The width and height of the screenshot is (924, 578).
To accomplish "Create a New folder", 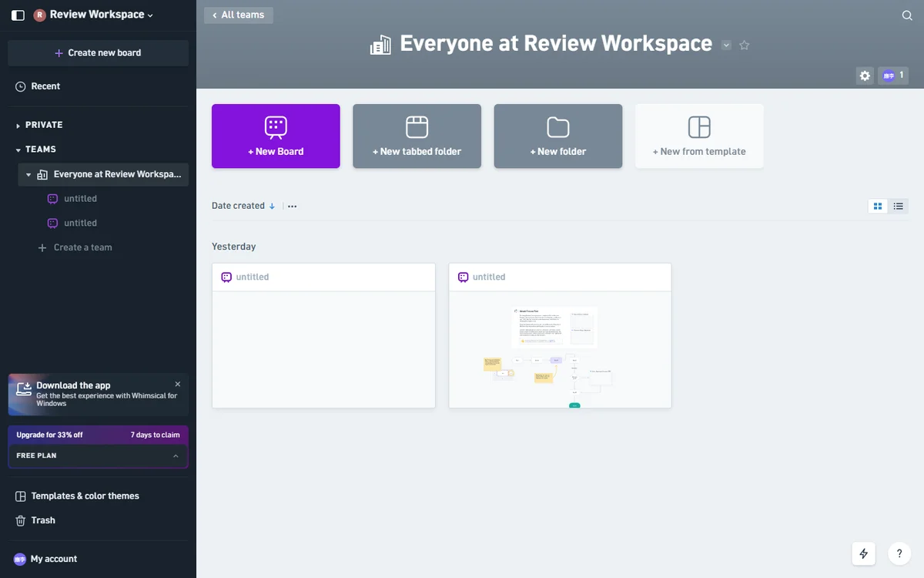I will click(x=558, y=136).
